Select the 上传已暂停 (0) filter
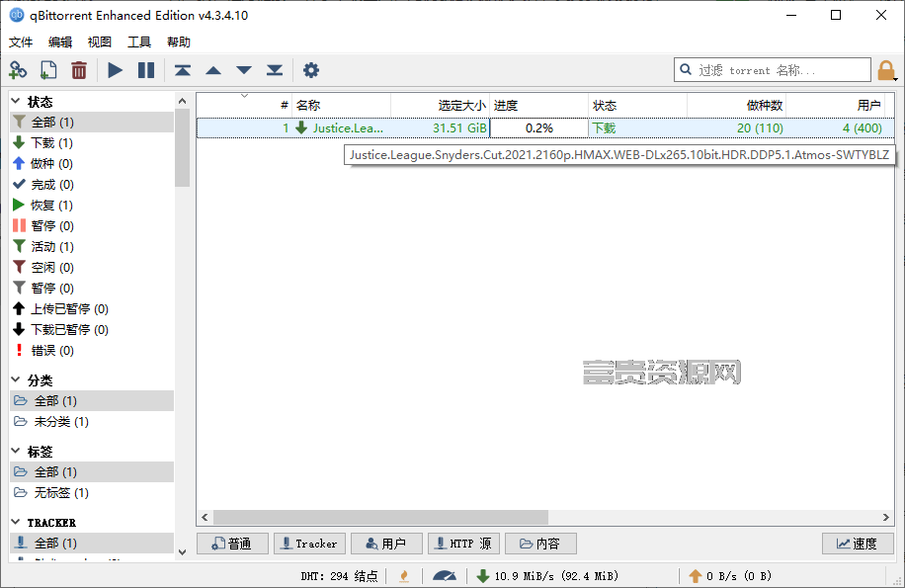 point(92,309)
